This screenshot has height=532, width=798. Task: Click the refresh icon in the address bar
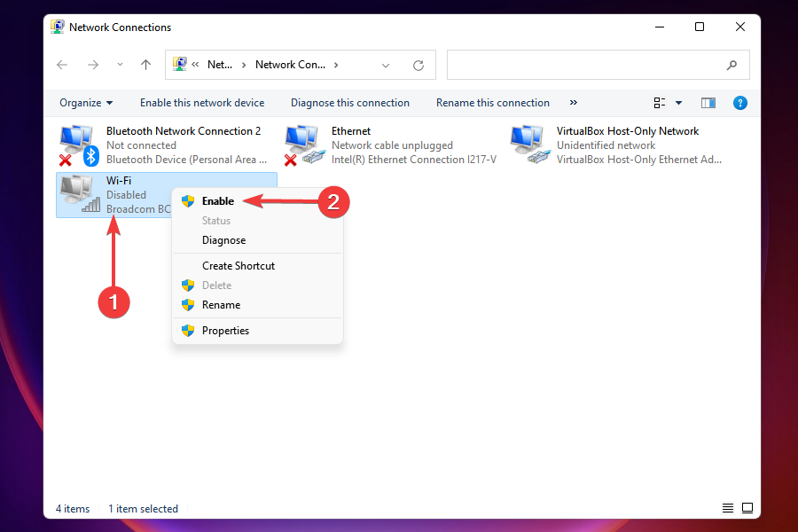418,65
